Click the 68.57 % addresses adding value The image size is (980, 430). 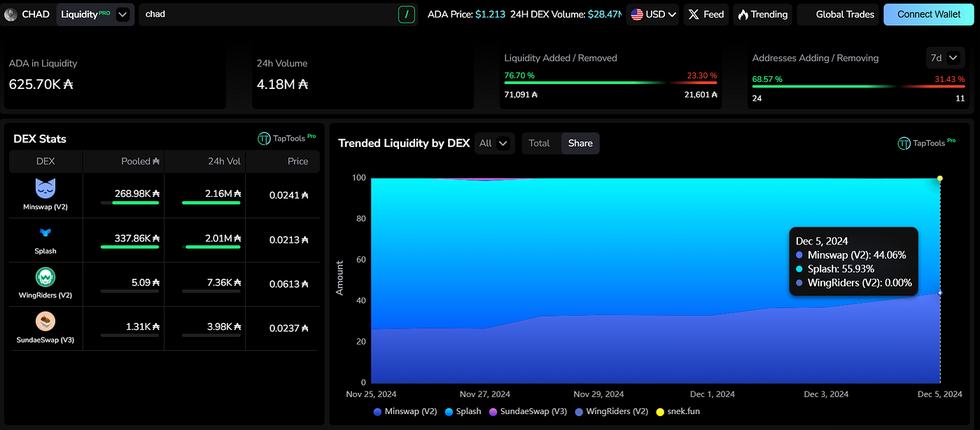[x=767, y=79]
